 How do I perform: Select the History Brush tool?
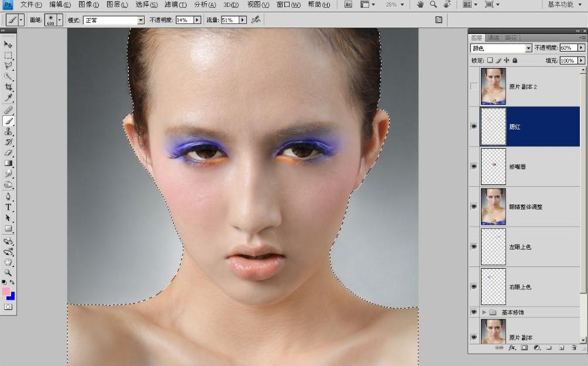click(x=8, y=142)
